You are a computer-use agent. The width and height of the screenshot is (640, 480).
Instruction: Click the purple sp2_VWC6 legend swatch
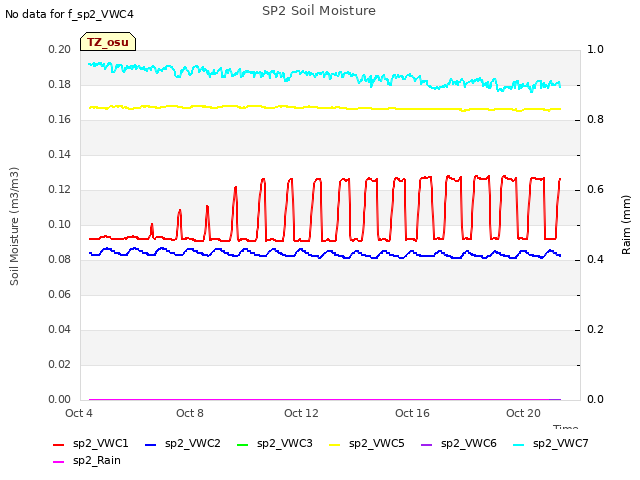tap(427, 444)
